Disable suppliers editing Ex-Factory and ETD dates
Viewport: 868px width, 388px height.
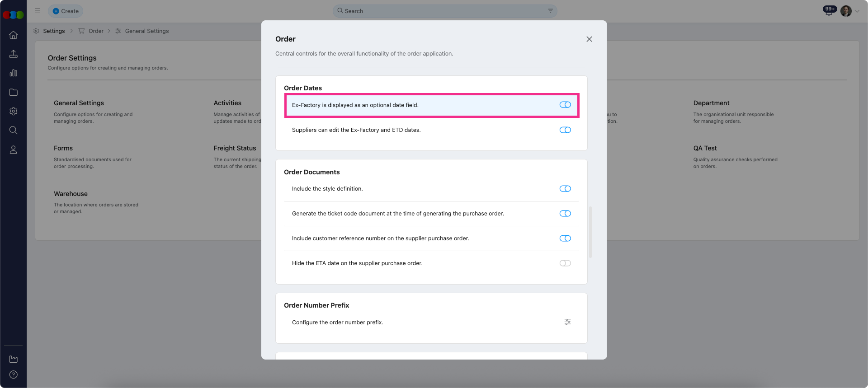click(x=565, y=130)
